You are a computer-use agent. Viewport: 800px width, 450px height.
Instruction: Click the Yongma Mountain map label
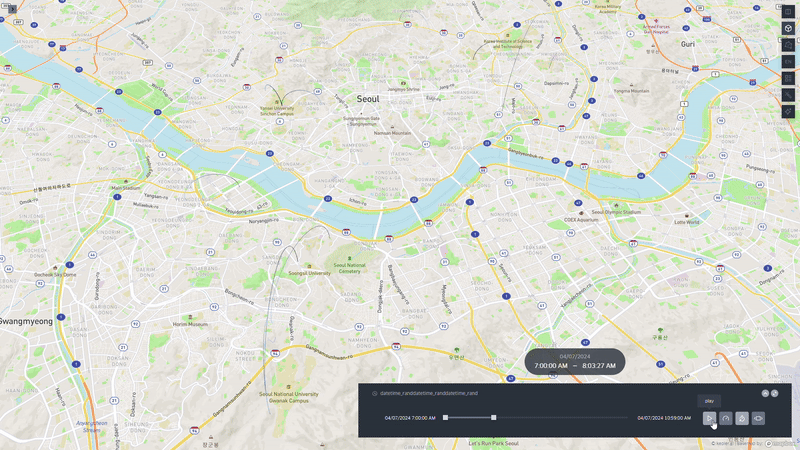coord(632,91)
